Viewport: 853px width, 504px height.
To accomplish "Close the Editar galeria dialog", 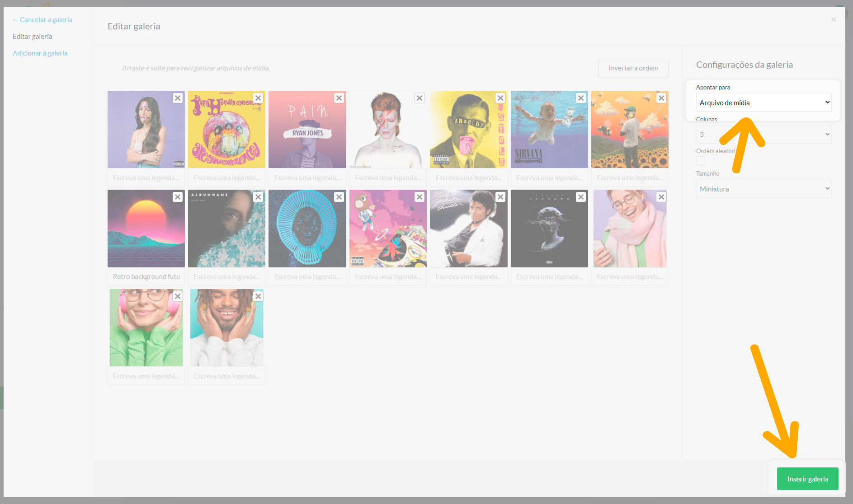I will pos(833,19).
